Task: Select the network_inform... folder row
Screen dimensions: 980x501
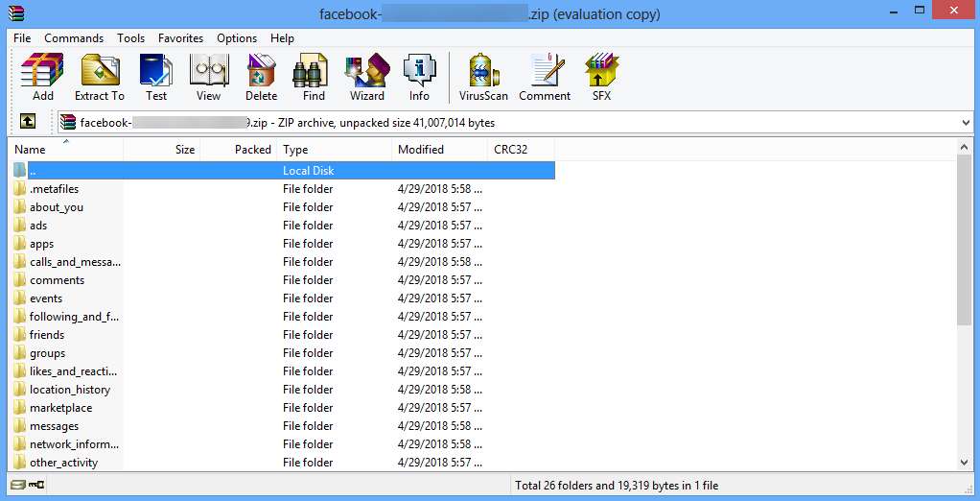Action: 283,444
